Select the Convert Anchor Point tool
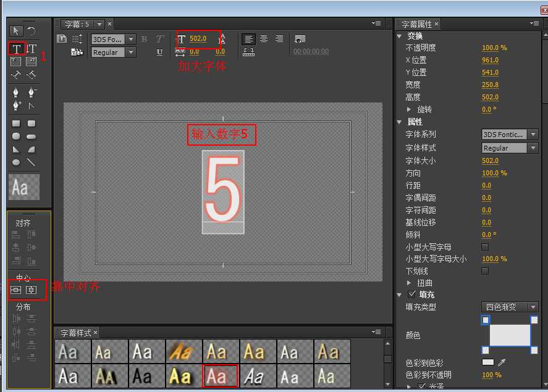 [31, 106]
